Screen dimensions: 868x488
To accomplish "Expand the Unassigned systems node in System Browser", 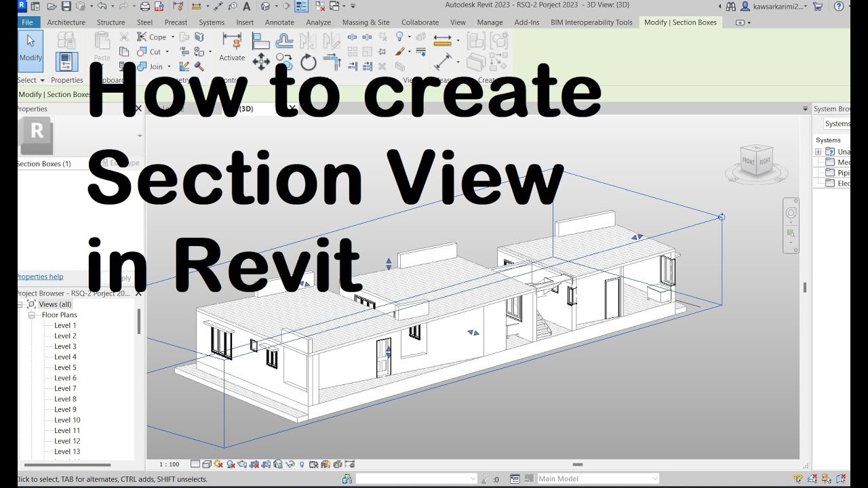I will click(x=818, y=152).
